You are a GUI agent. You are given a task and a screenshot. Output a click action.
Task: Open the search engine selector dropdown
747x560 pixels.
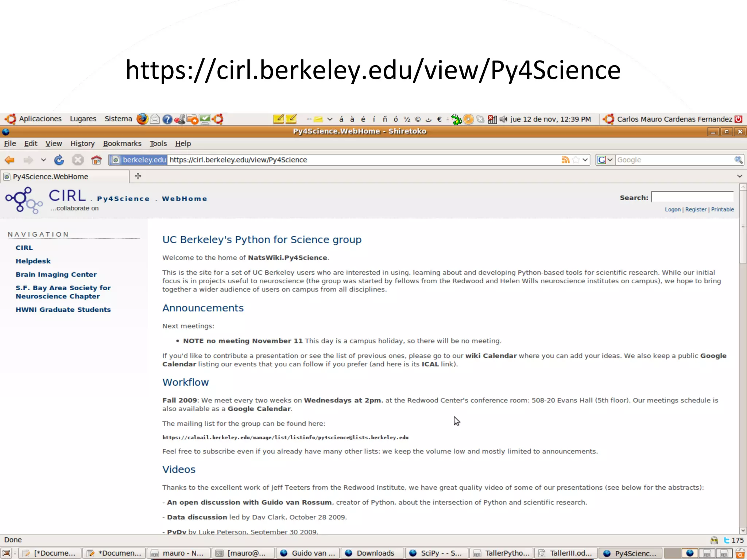coord(605,160)
